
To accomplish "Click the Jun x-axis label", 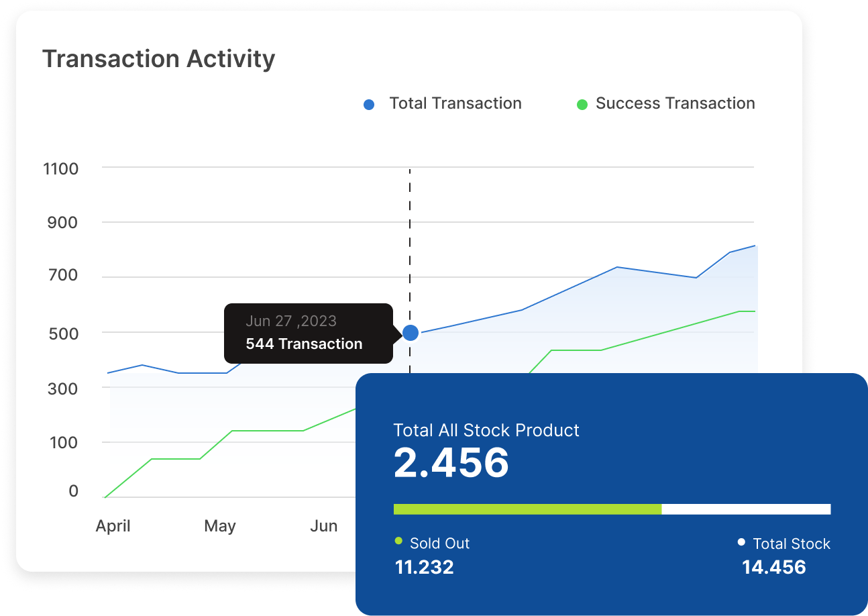I will coord(323,526).
